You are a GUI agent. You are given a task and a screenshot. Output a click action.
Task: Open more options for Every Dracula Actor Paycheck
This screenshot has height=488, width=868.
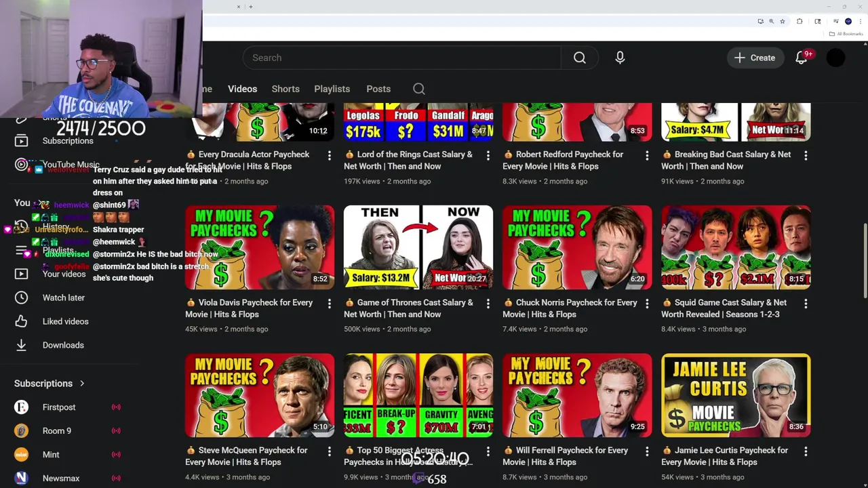coord(330,156)
